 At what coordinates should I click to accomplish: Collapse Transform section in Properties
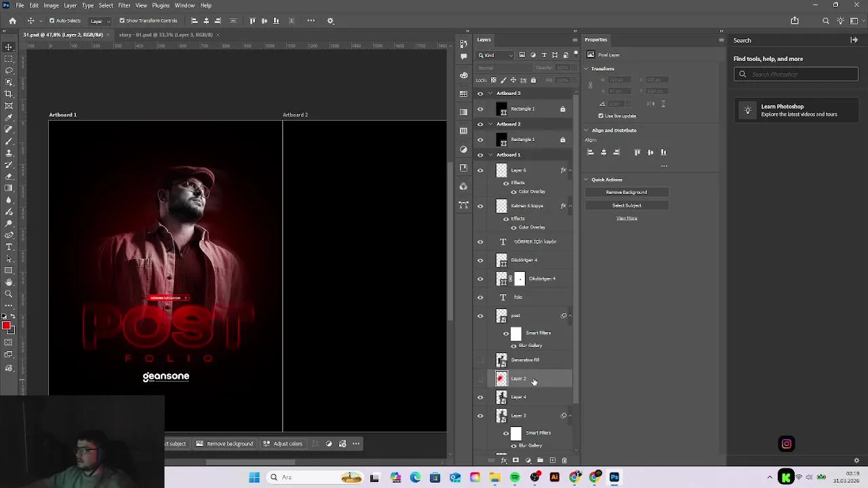(587, 68)
